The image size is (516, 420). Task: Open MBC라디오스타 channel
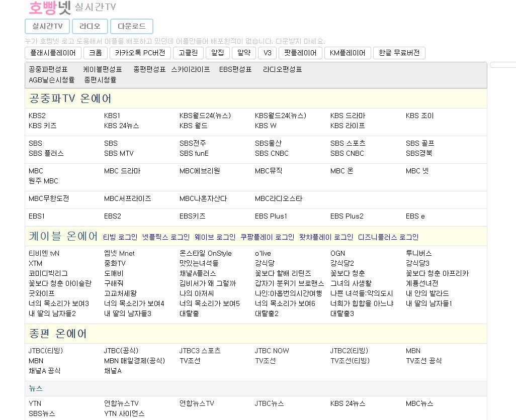(279, 198)
